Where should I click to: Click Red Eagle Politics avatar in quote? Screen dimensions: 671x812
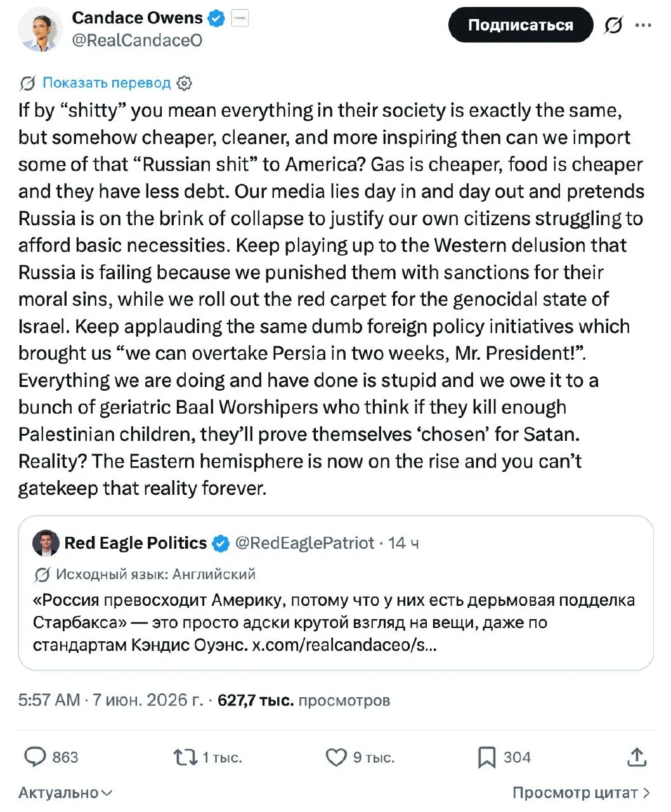point(46,544)
